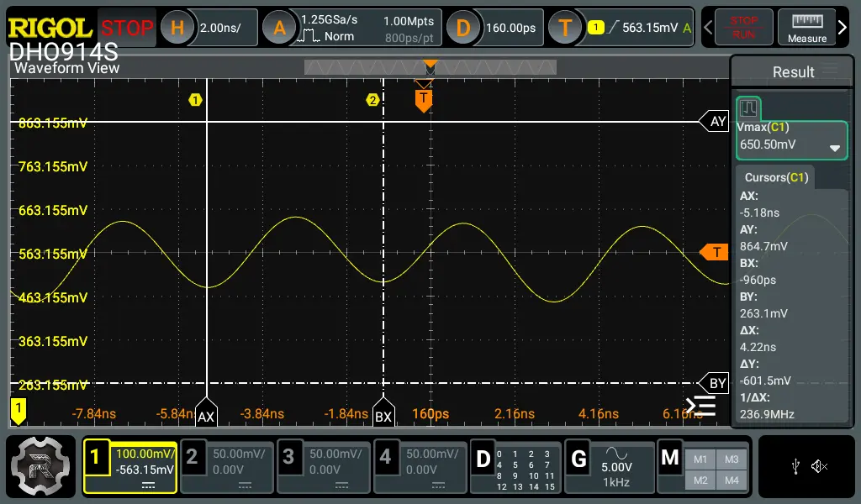The width and height of the screenshot is (861, 504).
Task: Enable channel 4
Action: point(420,467)
